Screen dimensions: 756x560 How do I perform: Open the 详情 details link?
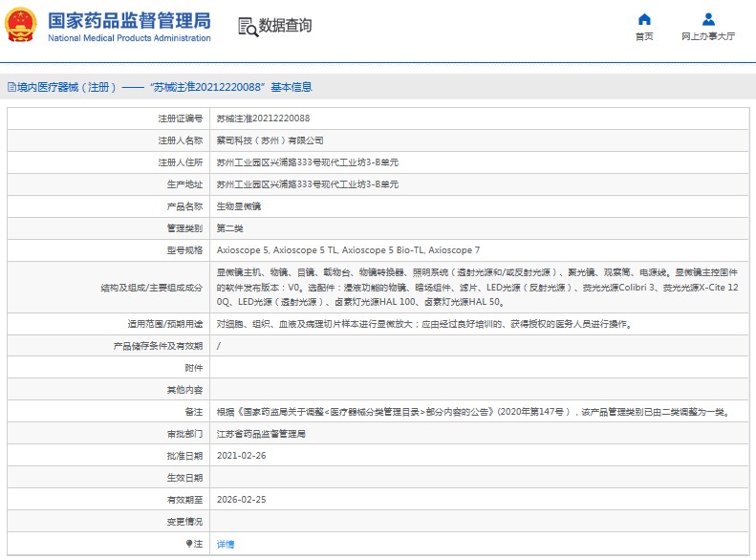pos(226,544)
